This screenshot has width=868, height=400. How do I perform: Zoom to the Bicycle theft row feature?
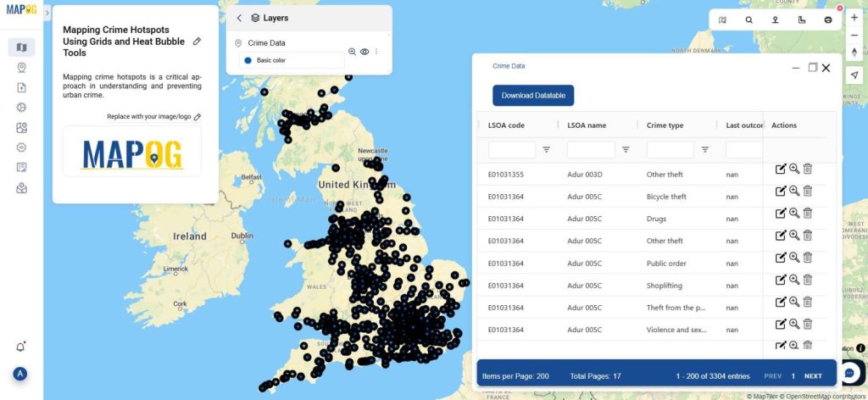point(794,191)
